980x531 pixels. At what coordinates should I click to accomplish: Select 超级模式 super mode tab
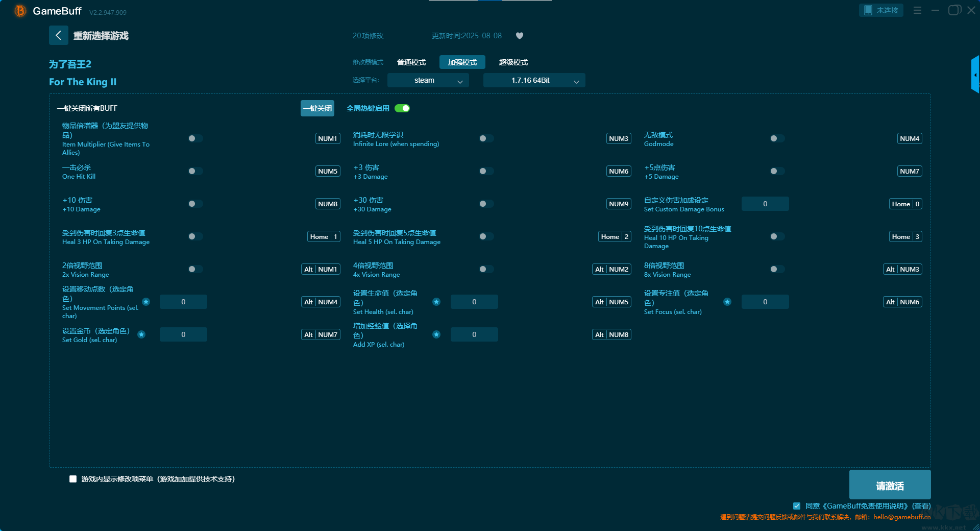click(x=513, y=62)
